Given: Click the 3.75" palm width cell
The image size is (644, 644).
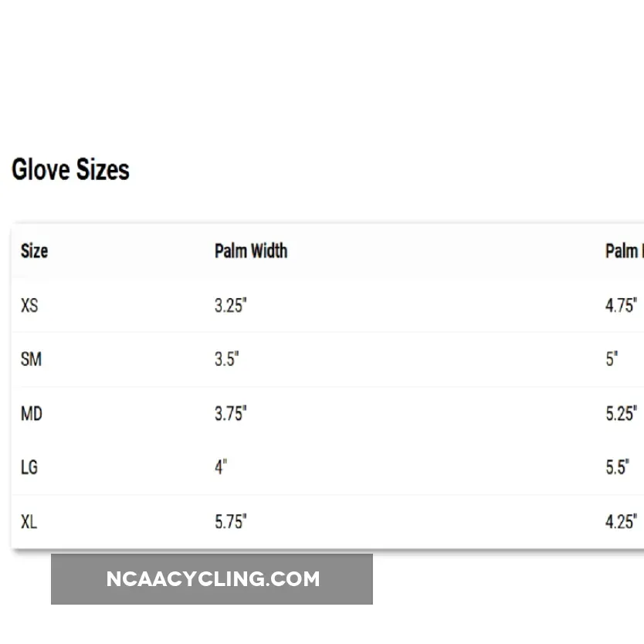Looking at the screenshot, I should (x=230, y=414).
